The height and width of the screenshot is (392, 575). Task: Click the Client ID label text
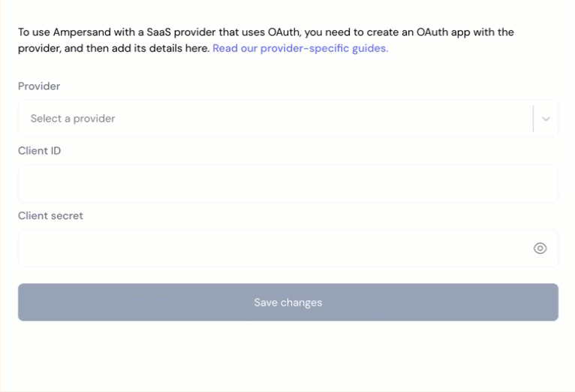click(x=39, y=151)
